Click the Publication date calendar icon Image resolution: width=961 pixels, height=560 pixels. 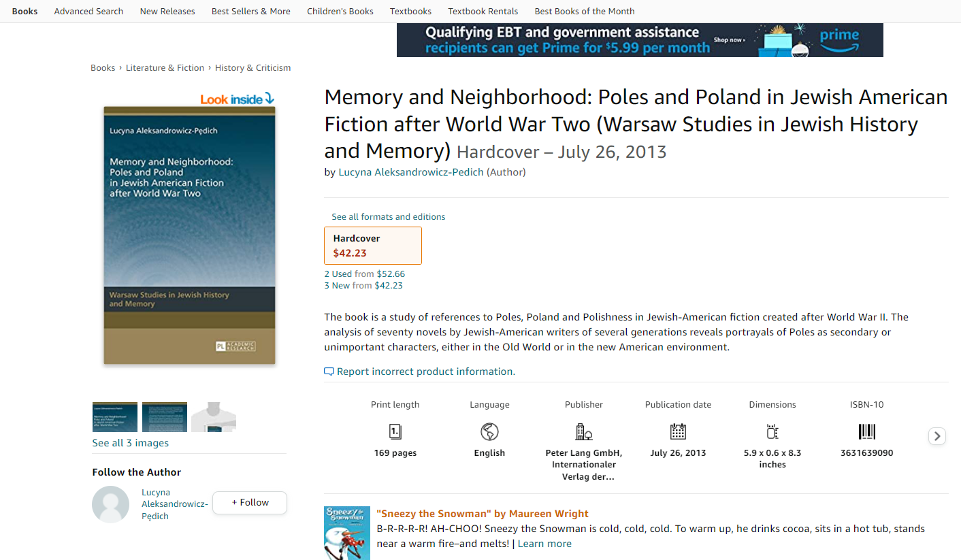[678, 431]
